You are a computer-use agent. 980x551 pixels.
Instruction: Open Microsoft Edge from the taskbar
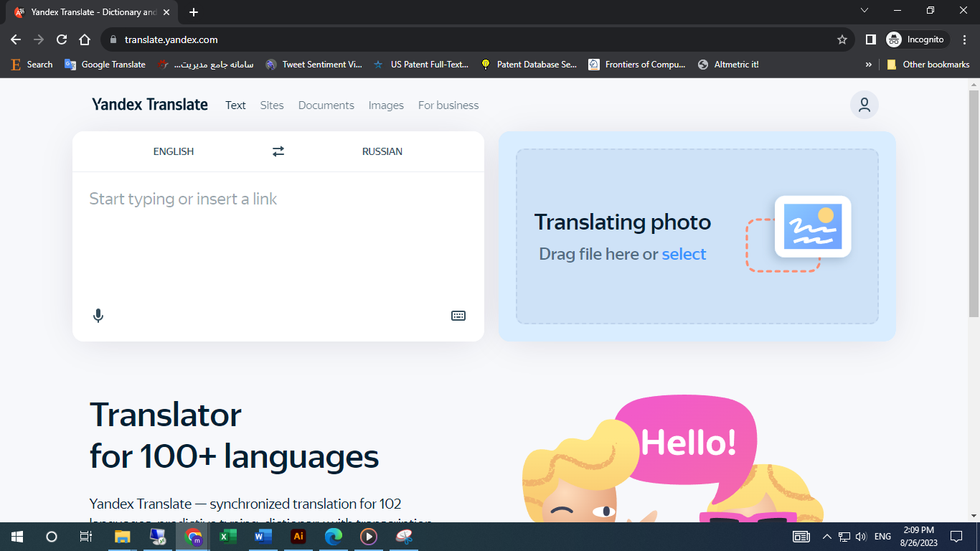point(334,536)
